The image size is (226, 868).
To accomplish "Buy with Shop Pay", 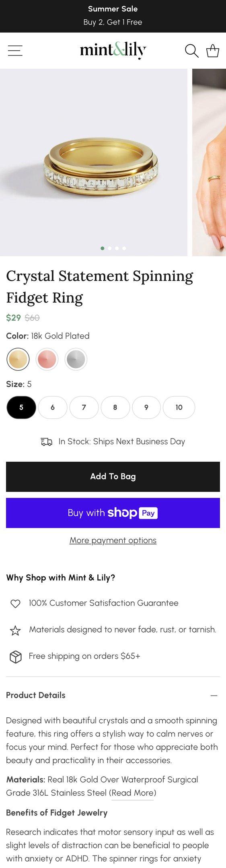I will coord(113,513).
